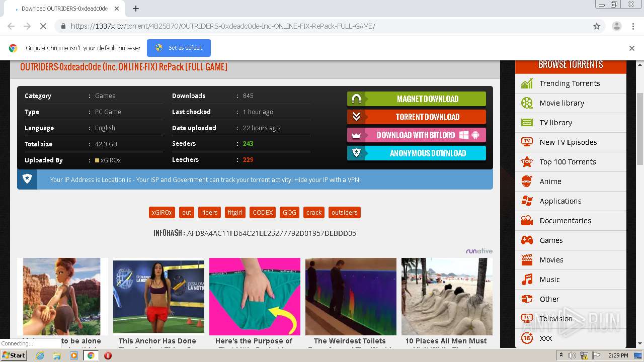Close the OUTRIDERS browser tab
This screenshot has height=362, width=644.
(x=117, y=9)
